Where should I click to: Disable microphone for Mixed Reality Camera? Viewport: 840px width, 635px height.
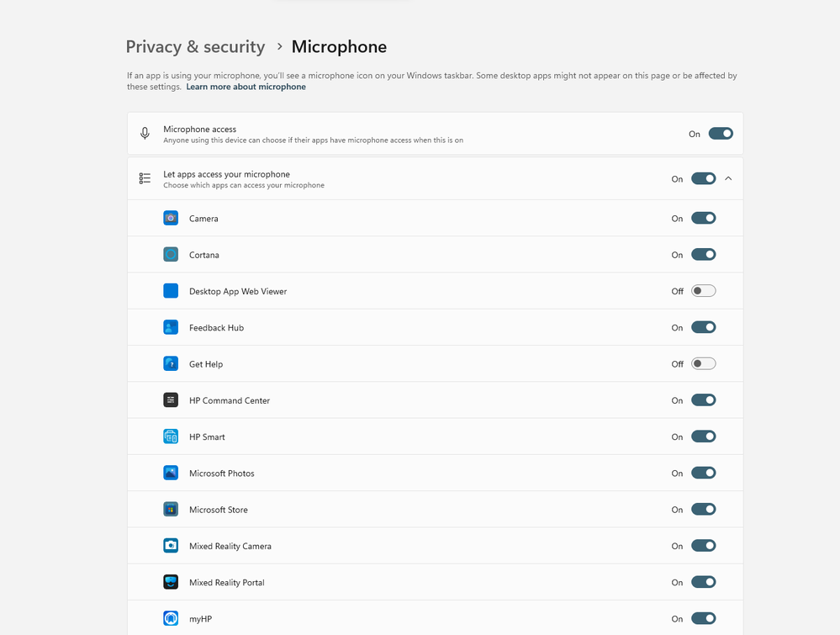(x=703, y=546)
